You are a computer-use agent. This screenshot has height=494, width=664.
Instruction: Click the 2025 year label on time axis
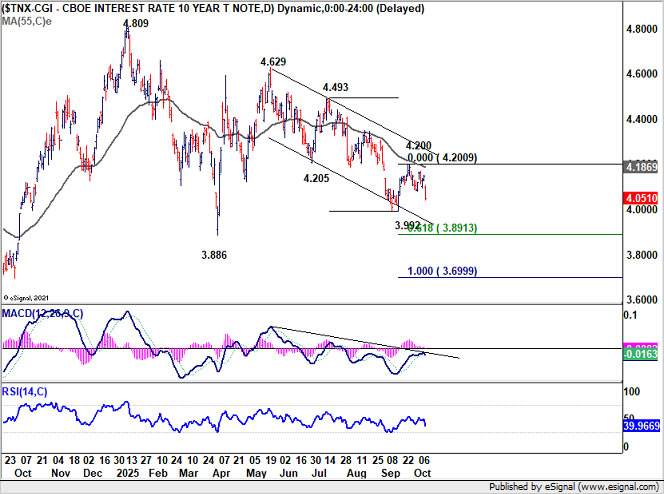pos(127,473)
